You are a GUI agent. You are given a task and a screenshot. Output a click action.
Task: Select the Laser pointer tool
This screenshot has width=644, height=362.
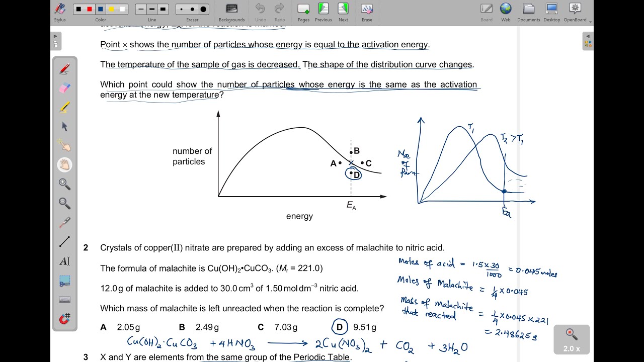[64, 222]
